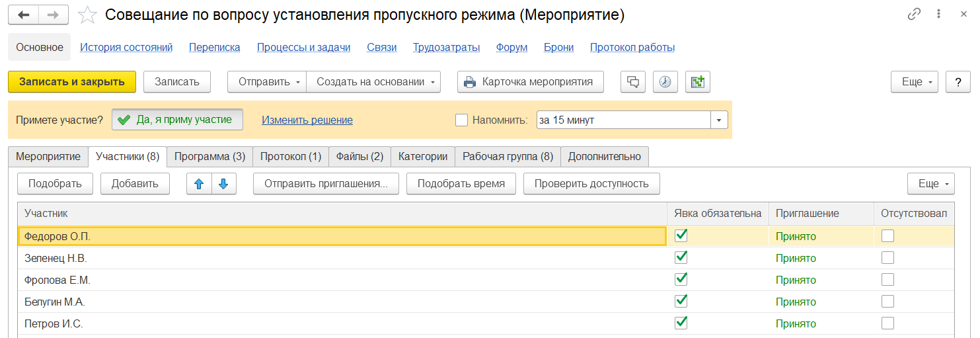This screenshot has height=338, width=980.
Task: Move participant down with blue arrow
Action: coord(223,184)
